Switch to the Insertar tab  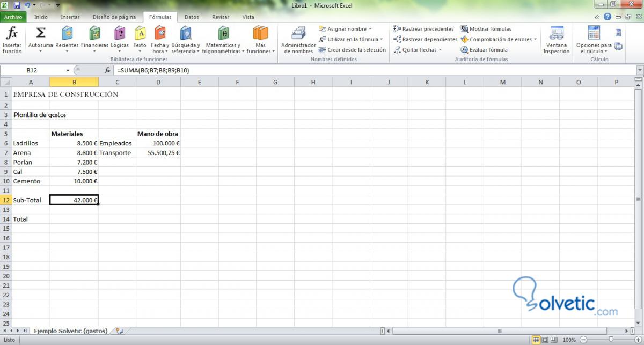pos(70,17)
